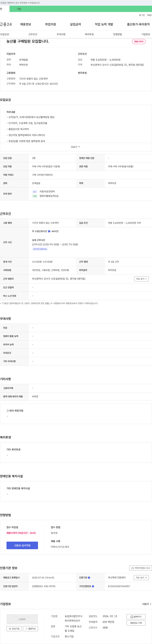152x644 pixels.
Task: Jump to 우대사항 section tab
Action: pyautogui.click(x=61, y=34)
